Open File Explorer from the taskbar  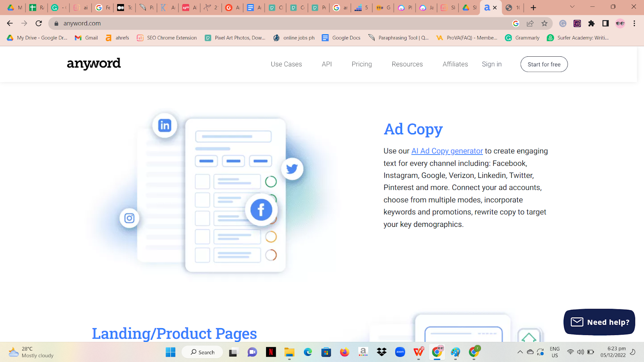(289, 352)
